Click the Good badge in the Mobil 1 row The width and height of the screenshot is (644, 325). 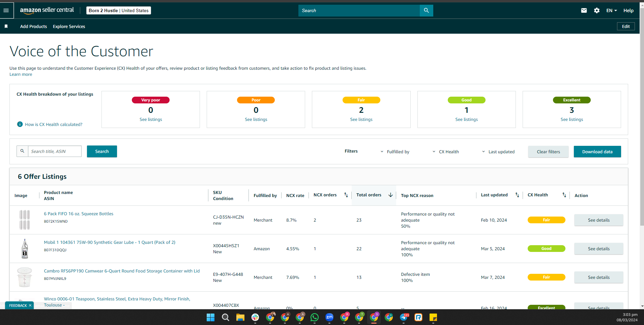546,249
